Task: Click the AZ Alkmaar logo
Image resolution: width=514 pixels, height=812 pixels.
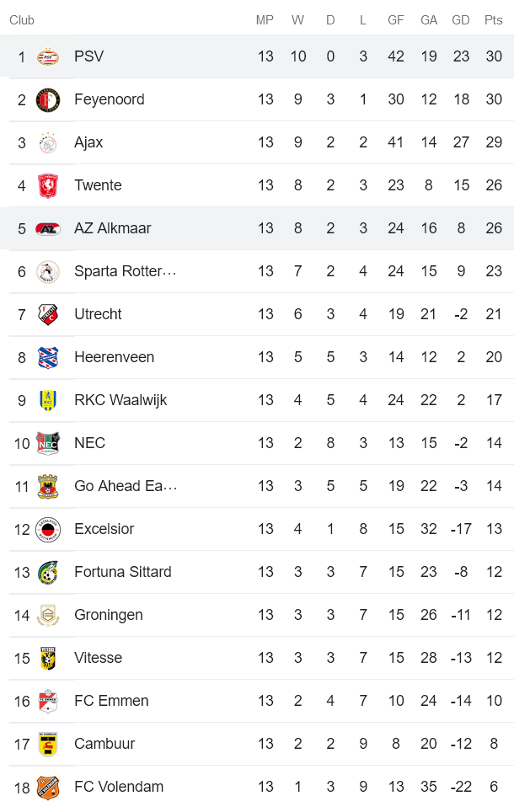Action: 48,229
